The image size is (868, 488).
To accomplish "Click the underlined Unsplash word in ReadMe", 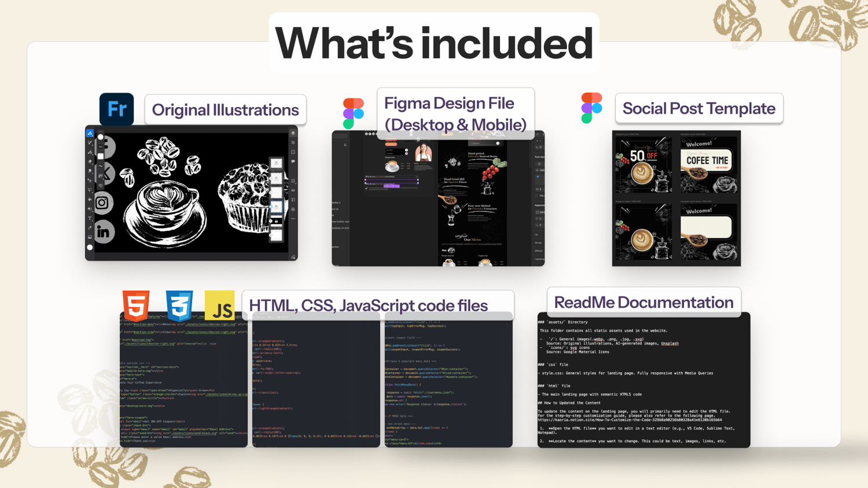I will tap(670, 343).
